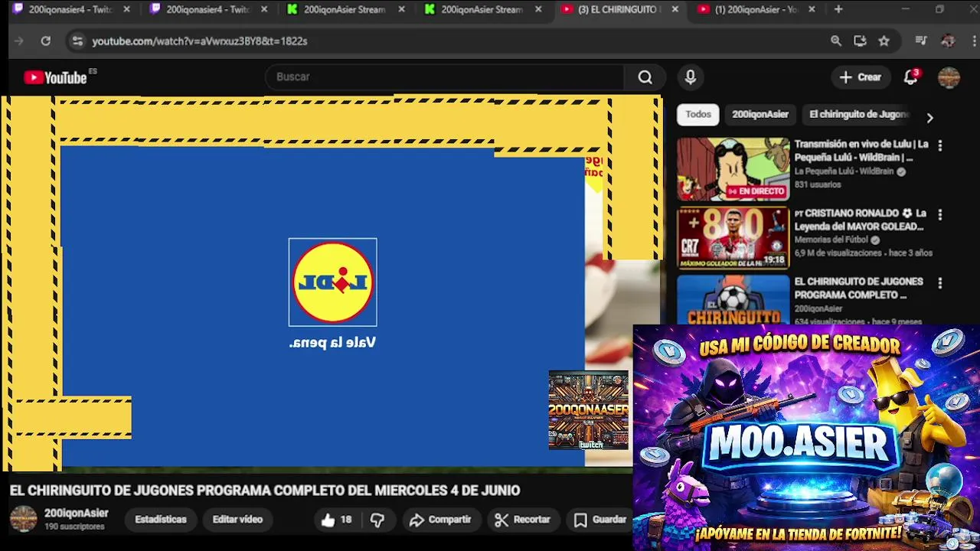Dislike the video with thumbs down
This screenshot has height=551, width=980.
pos(377,520)
